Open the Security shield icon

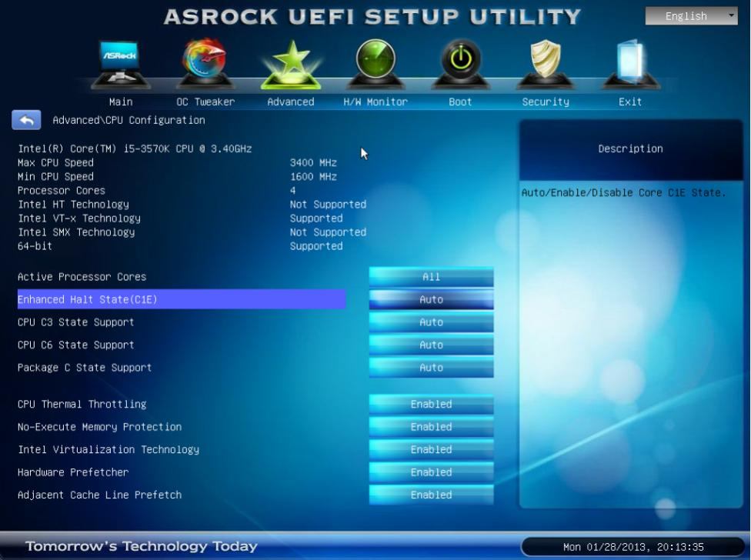[546, 64]
